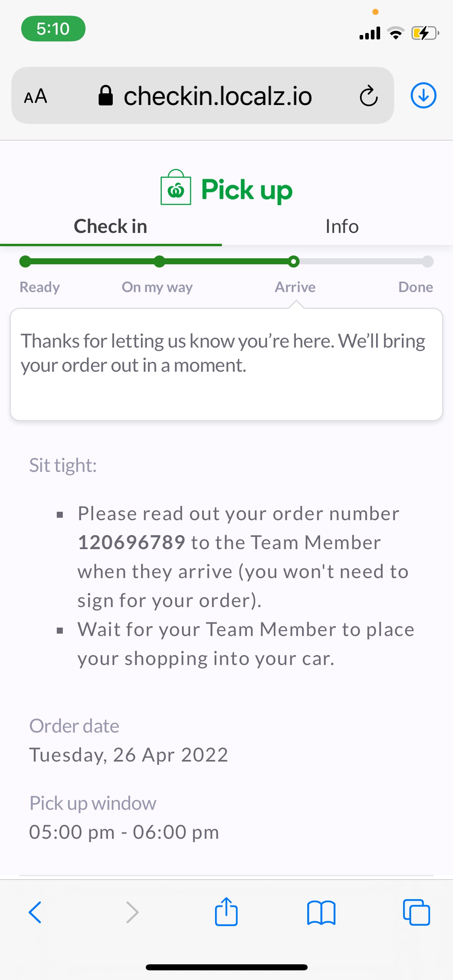Tap the address bar padlock icon

coord(105,96)
